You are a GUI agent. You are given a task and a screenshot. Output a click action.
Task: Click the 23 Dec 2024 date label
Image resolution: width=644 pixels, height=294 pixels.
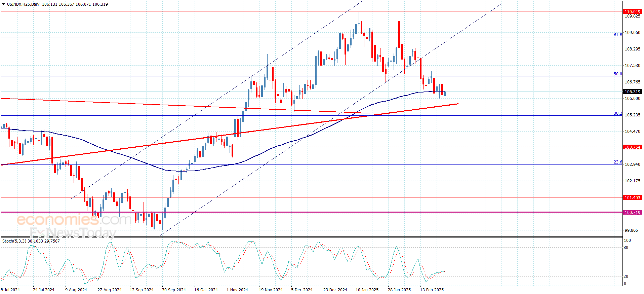click(335, 290)
